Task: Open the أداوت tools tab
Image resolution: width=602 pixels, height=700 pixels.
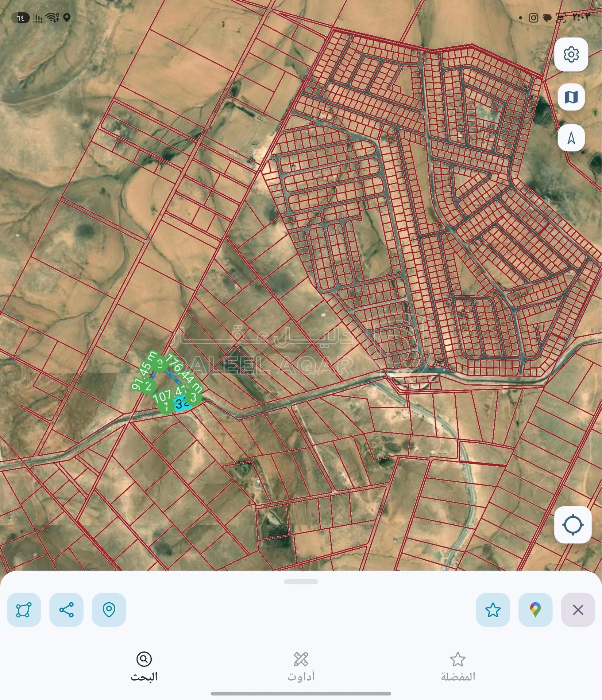Action: tap(301, 667)
